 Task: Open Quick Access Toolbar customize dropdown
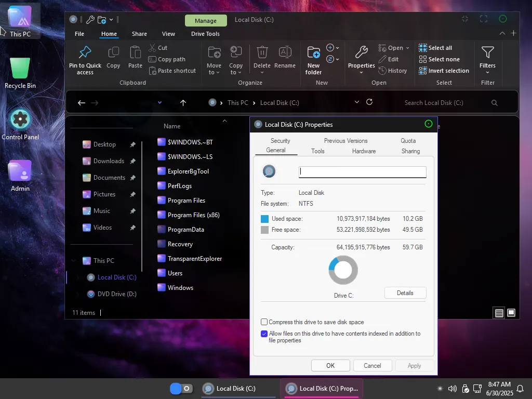(x=111, y=20)
